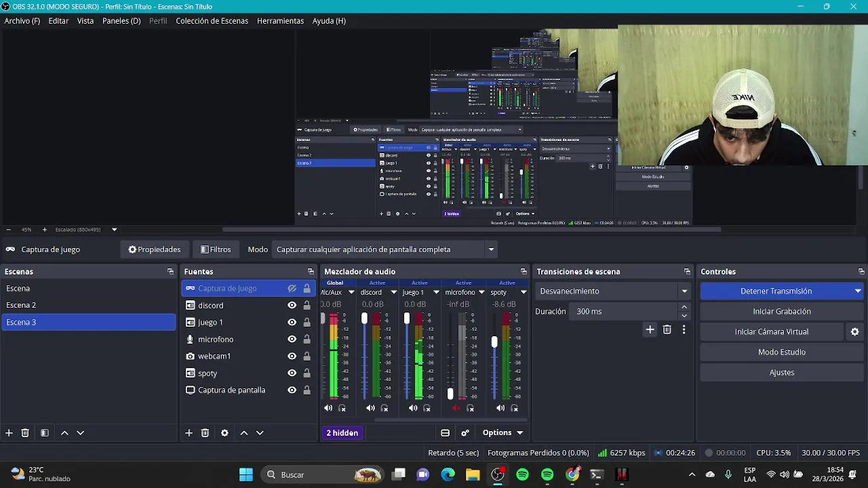
Task: Remove selected scene with trash icon
Action: pos(25,432)
